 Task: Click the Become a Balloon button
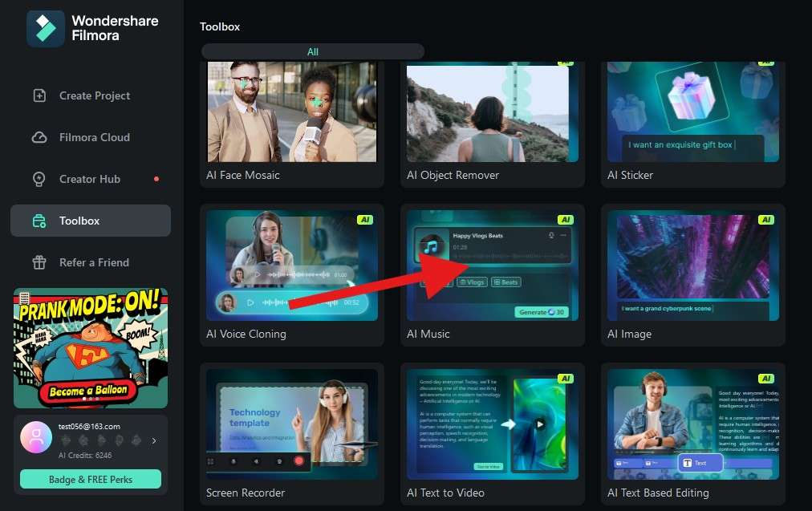(88, 391)
